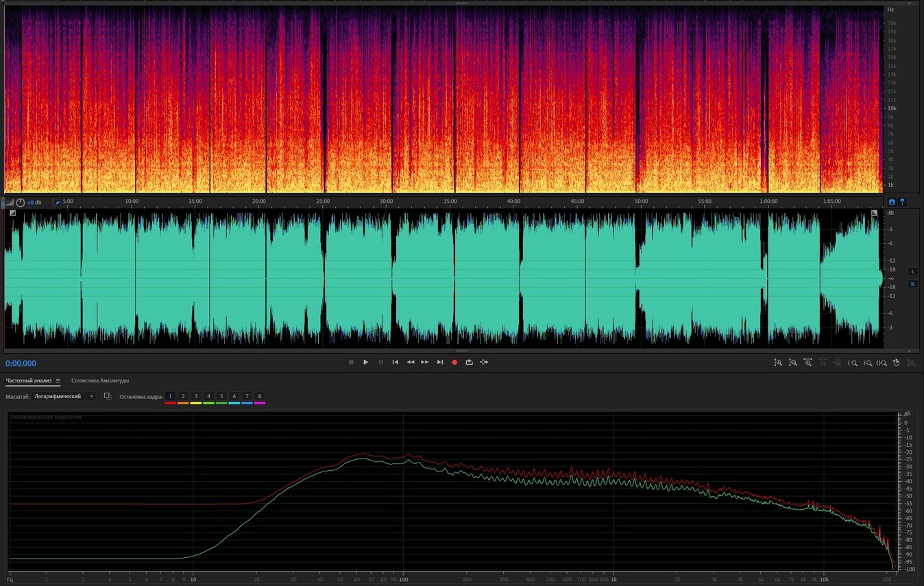Viewport: 924px width, 586px height.
Task: Toggle loop playback icon
Action: [x=469, y=362]
